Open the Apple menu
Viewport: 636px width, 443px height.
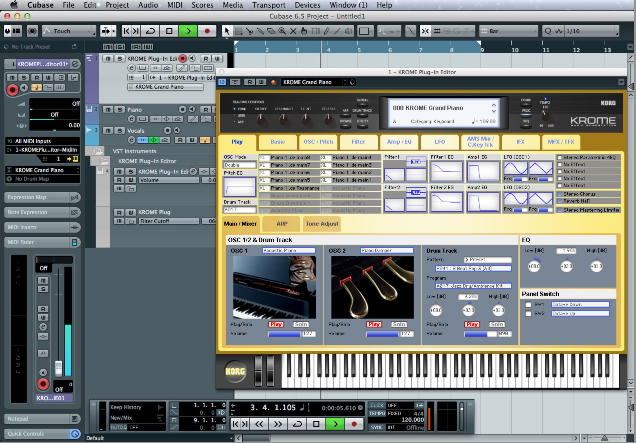click(13, 5)
